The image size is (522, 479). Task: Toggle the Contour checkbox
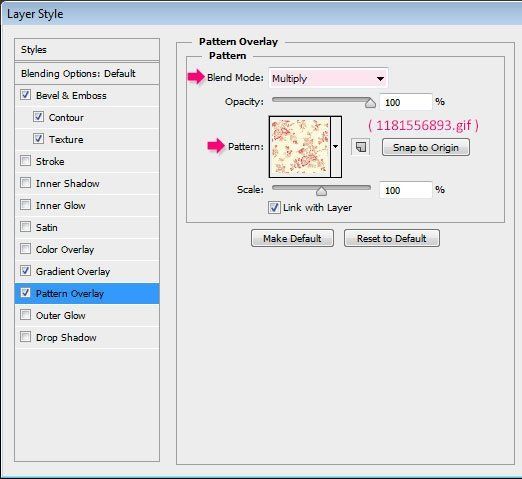[38, 117]
